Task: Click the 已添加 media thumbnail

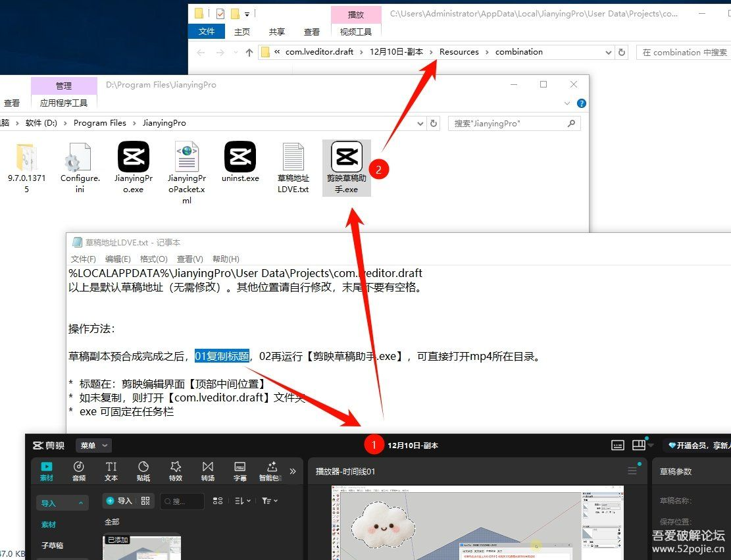Action: 141,547
